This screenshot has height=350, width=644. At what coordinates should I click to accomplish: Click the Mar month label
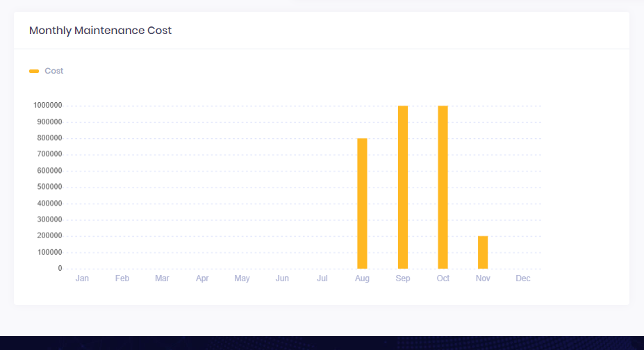coord(162,278)
